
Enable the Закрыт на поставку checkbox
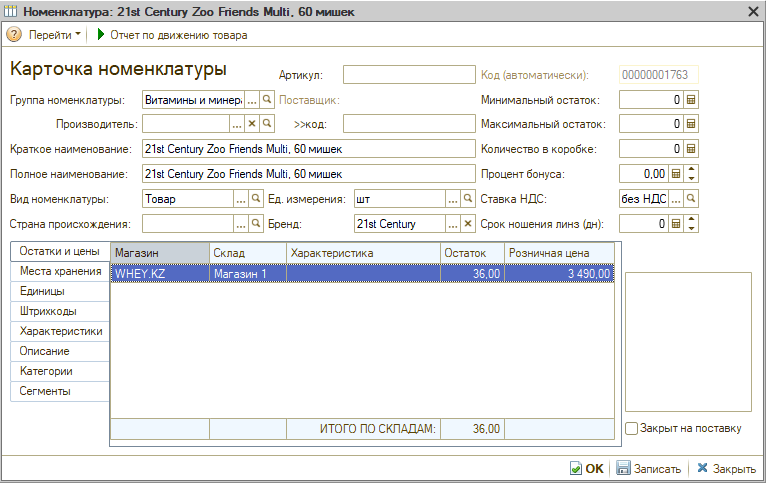[x=632, y=429]
